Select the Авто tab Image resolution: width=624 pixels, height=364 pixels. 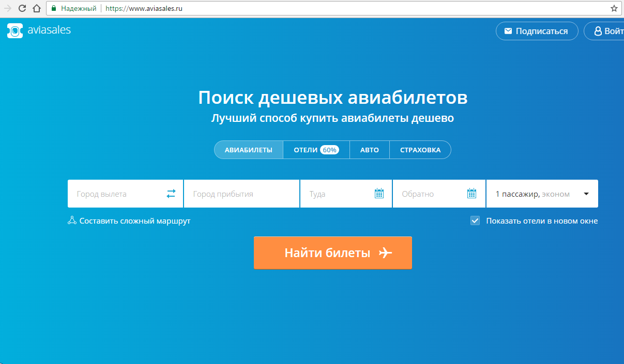point(369,150)
